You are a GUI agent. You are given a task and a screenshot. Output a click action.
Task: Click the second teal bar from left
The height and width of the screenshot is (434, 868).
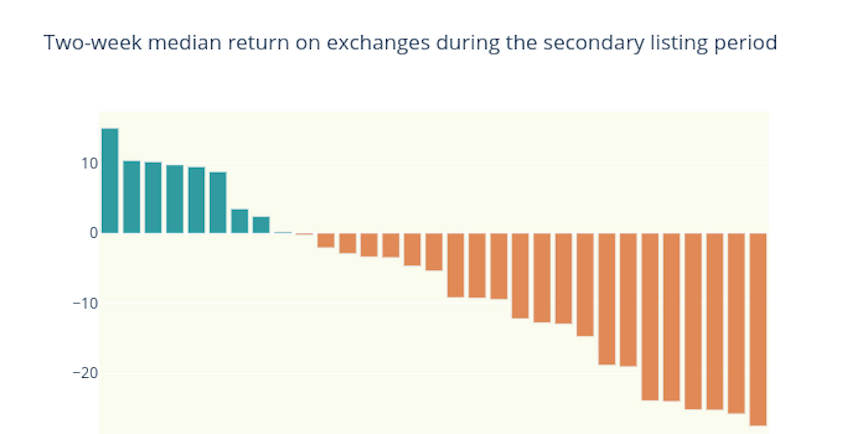(131, 197)
